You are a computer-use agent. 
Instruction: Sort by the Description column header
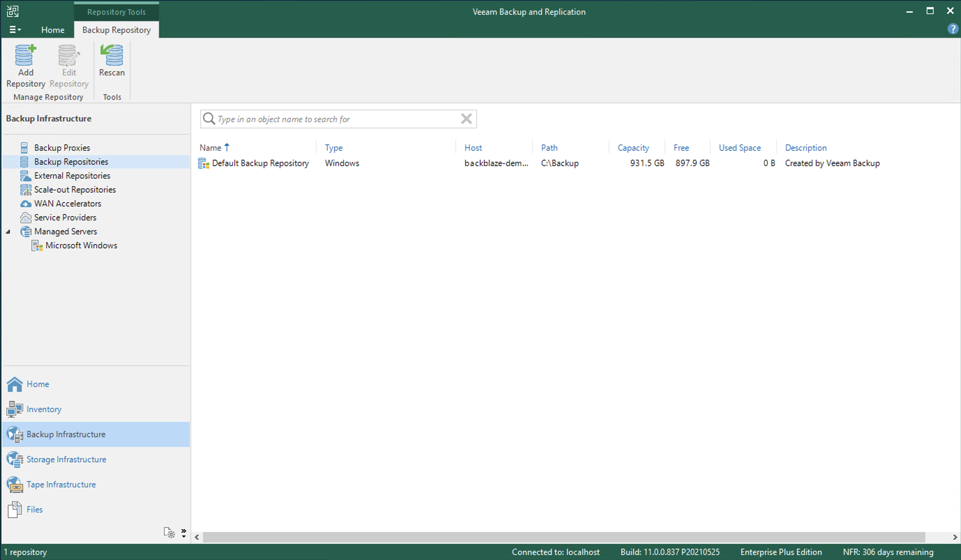pos(806,148)
